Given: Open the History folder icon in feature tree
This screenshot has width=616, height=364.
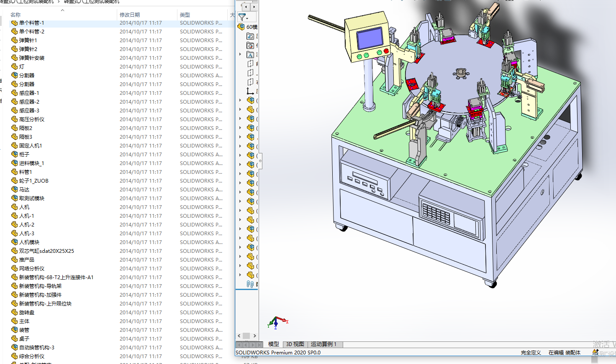Looking at the screenshot, I should pos(250,36).
